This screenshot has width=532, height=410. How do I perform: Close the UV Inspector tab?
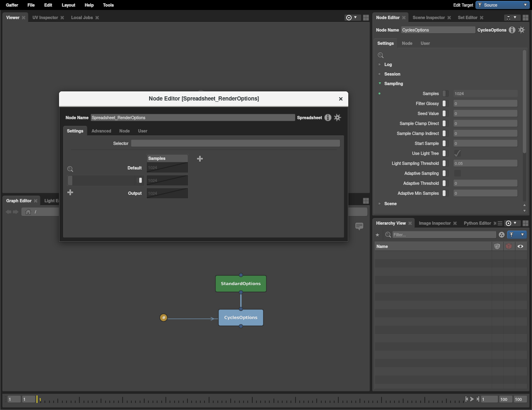62,17
